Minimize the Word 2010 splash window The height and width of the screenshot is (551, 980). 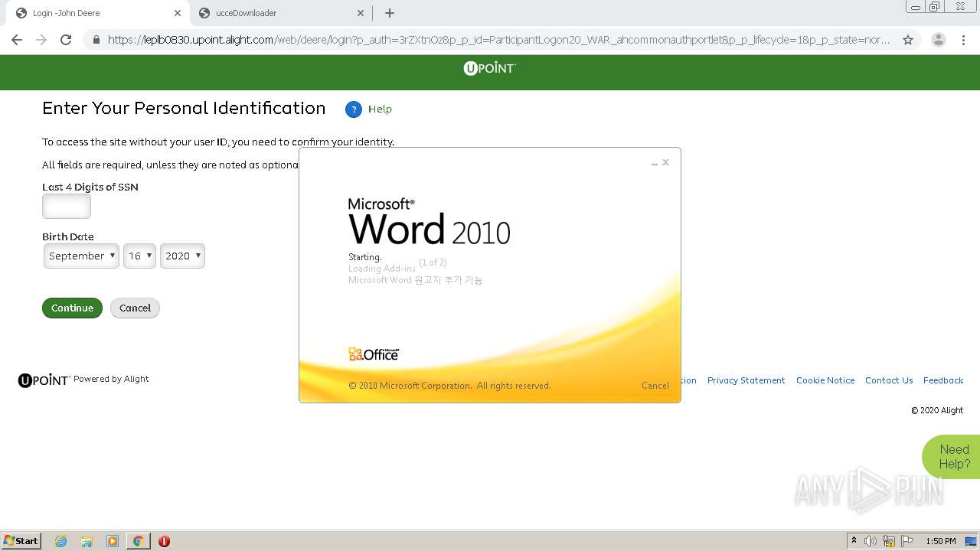655,163
